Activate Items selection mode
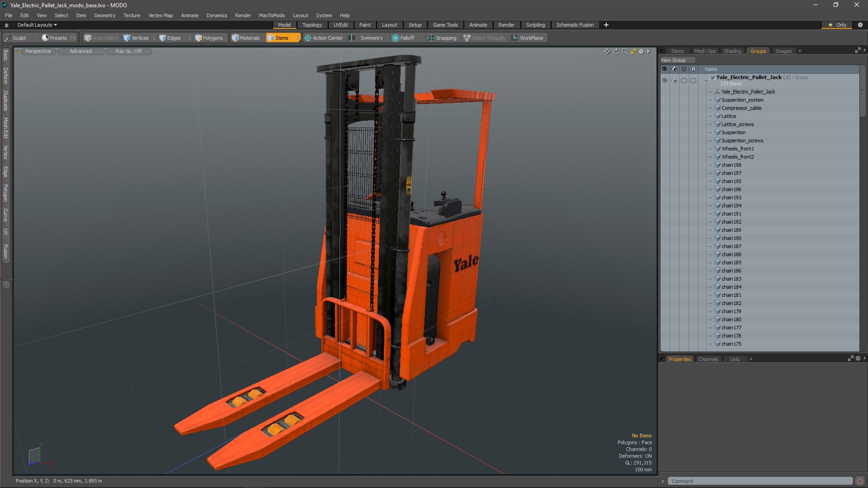The width and height of the screenshot is (868, 488). point(283,38)
